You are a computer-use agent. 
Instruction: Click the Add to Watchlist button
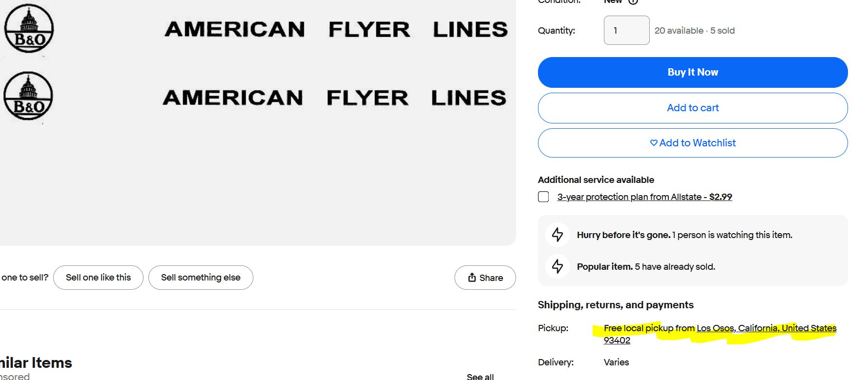[693, 143]
